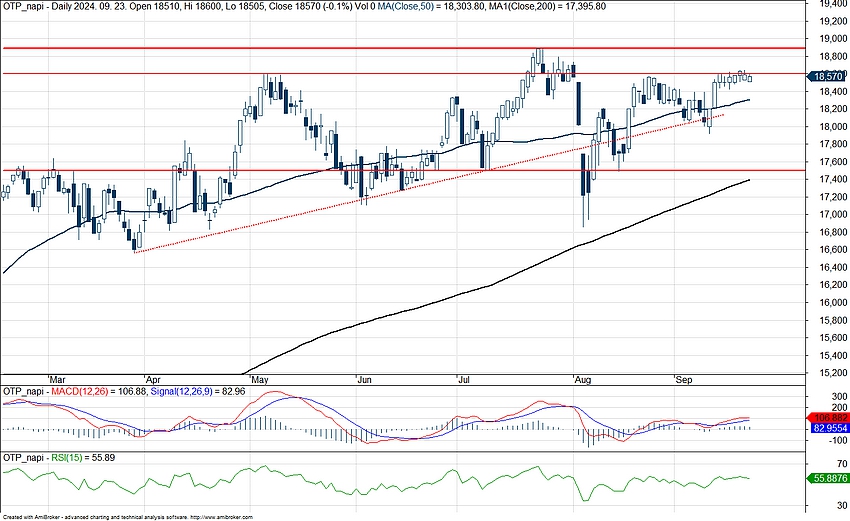Click the red MACD value tag 106.882

(x=828, y=418)
